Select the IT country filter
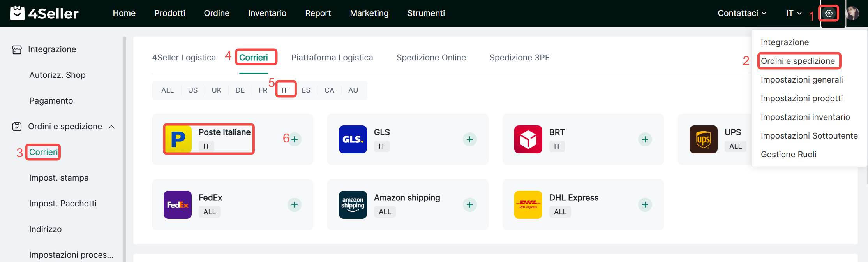The height and width of the screenshot is (262, 868). (x=285, y=90)
